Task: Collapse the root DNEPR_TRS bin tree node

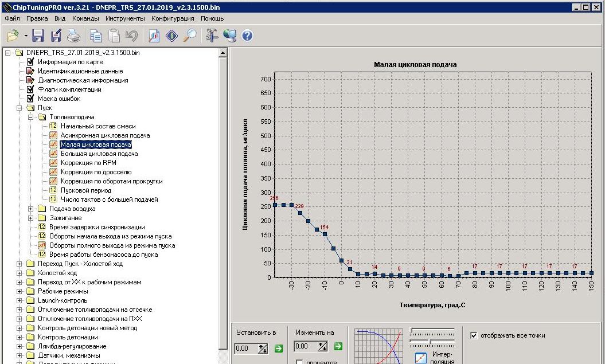Action: 7,53
